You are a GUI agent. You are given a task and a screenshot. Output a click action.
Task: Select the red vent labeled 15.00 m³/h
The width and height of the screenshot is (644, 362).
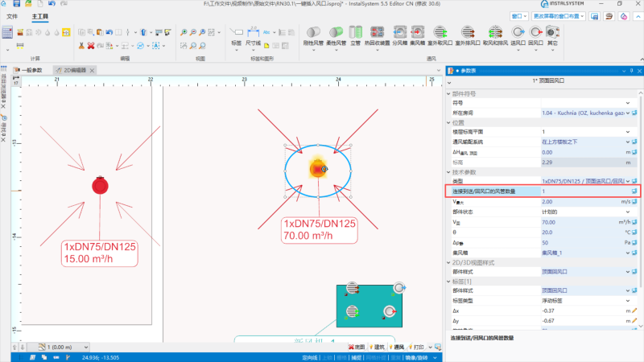pos(100,186)
